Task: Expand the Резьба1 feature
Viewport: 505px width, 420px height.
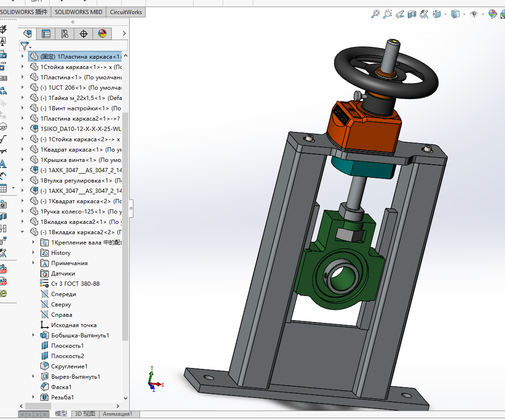Action: pos(33,397)
